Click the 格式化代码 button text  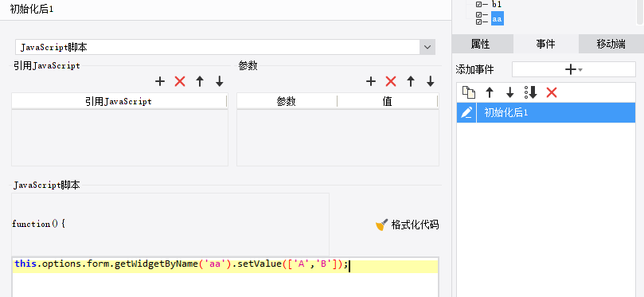tap(415, 225)
